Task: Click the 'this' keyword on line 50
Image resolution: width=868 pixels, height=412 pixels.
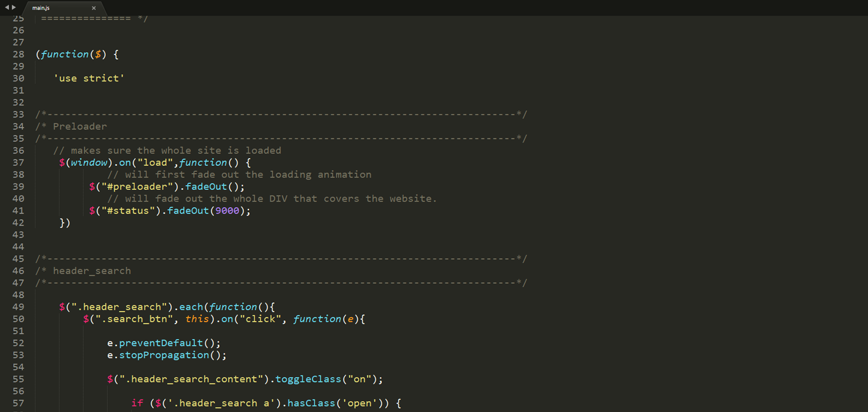Action: pos(197,319)
